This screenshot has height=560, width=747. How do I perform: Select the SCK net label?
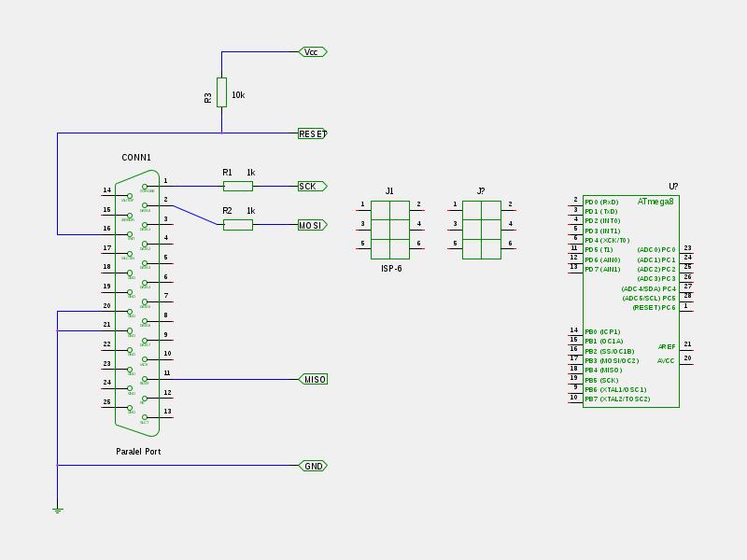point(313,186)
